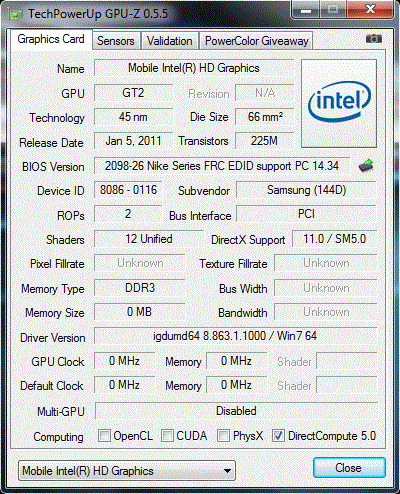400x494 pixels.
Task: Click the Transistors field showing 225M
Action: click(x=265, y=141)
